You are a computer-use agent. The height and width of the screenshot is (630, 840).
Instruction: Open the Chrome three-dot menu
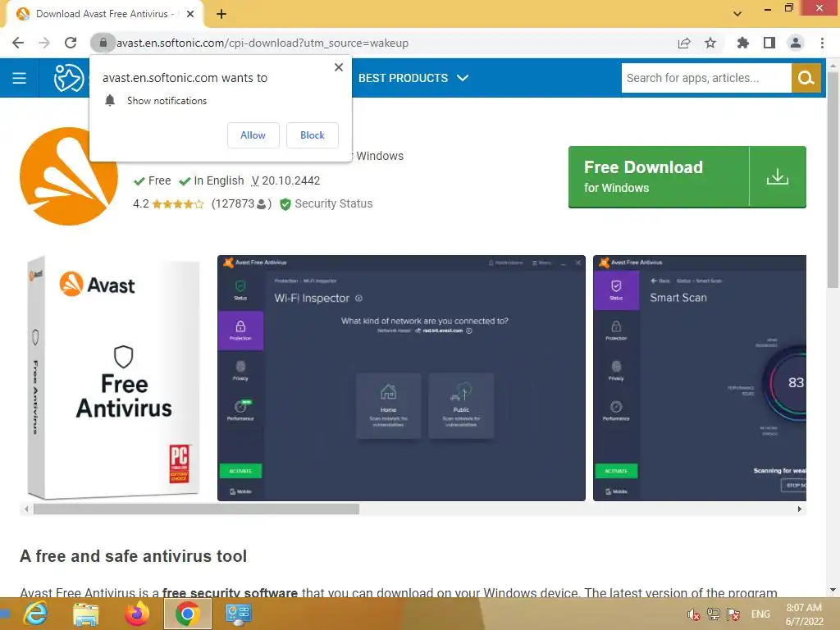(822, 43)
